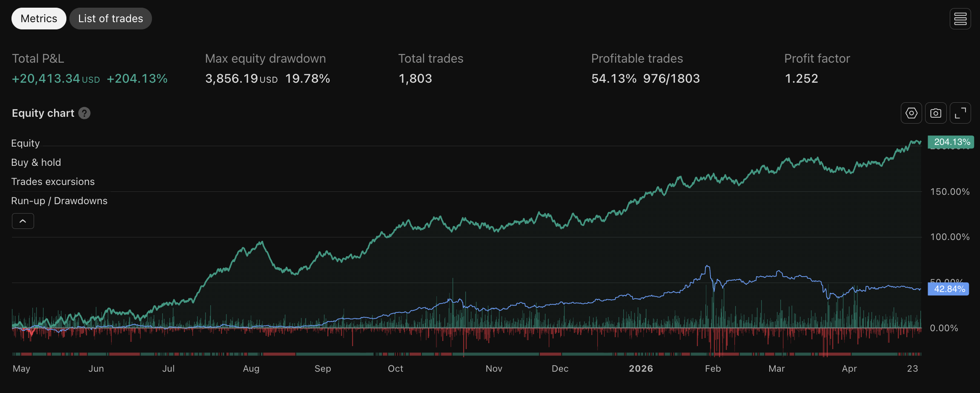The width and height of the screenshot is (980, 393).
Task: Click the 204.13% price scale label
Action: pyautogui.click(x=951, y=142)
